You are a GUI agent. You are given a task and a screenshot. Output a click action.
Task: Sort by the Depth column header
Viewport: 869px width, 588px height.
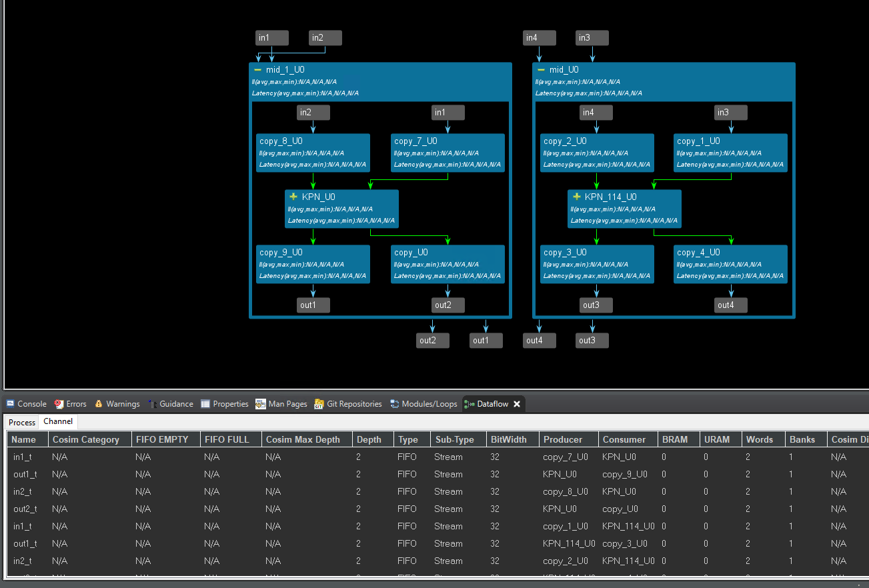tap(373, 439)
